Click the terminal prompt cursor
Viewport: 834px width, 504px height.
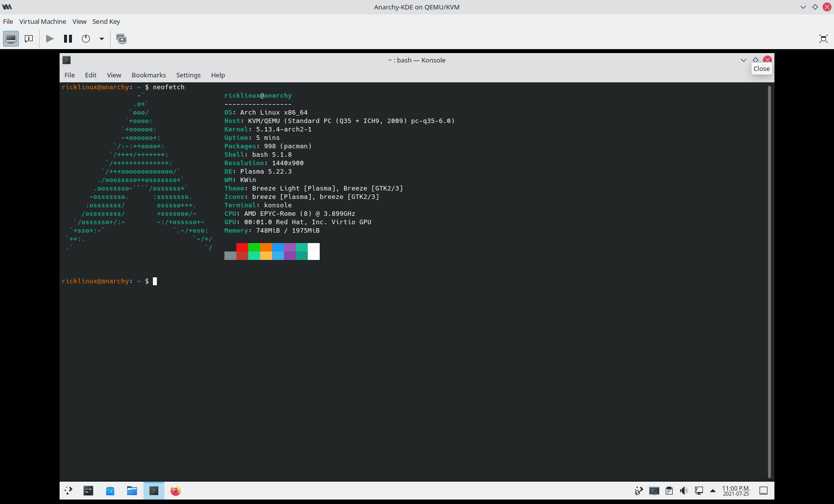click(155, 281)
